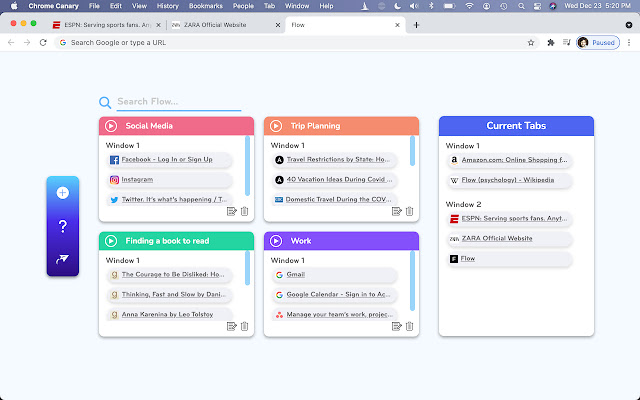Switch to ZARA Official Website tab
The width and height of the screenshot is (640, 400).
226,25
